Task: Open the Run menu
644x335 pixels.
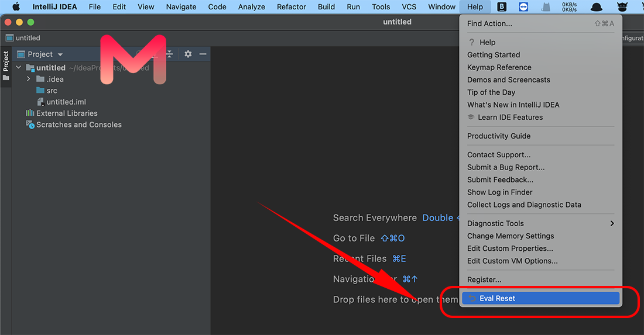Action: [353, 6]
